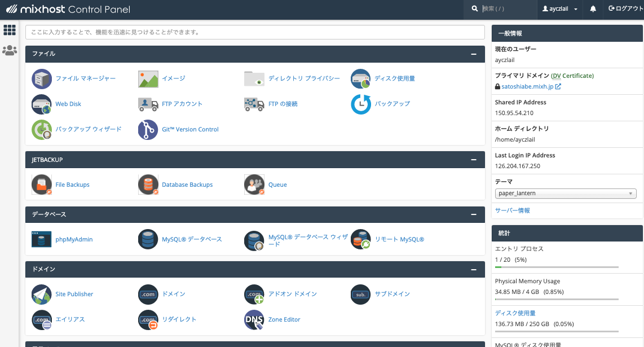Viewport: 644px width, 347px height.
Task: Open the Database Backups icon
Action: 148,185
